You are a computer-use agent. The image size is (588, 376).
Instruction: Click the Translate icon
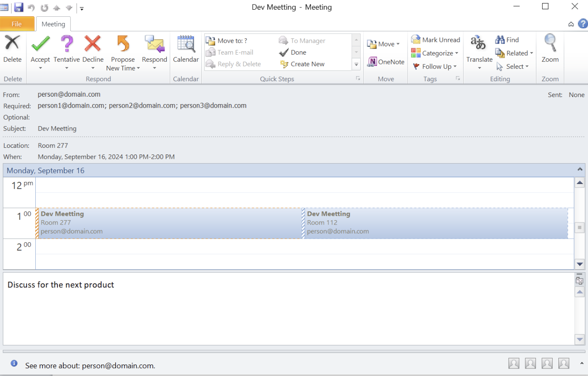[x=479, y=44]
